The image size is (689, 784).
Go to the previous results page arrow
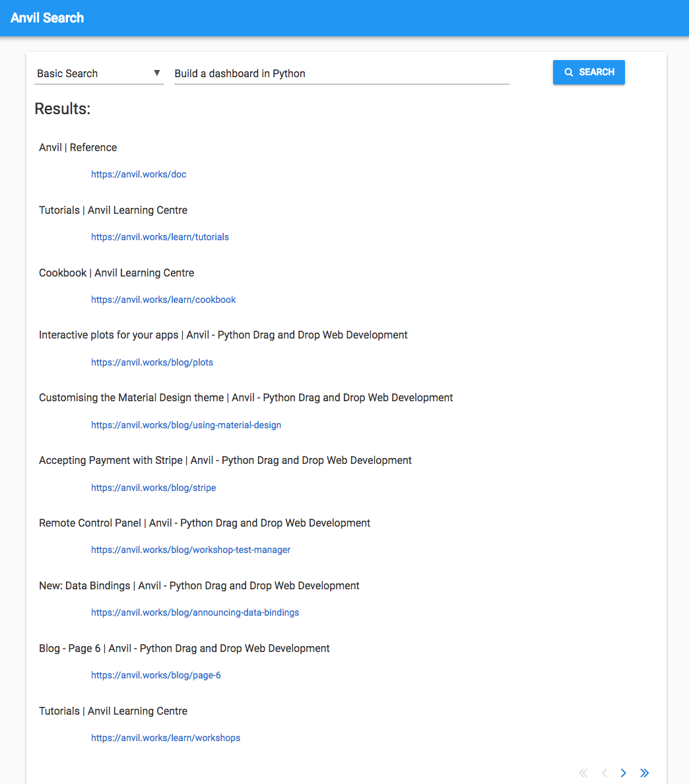(604, 773)
